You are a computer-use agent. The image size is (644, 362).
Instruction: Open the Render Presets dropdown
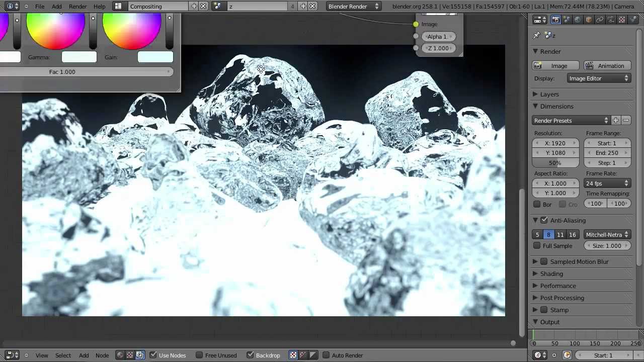(x=572, y=120)
